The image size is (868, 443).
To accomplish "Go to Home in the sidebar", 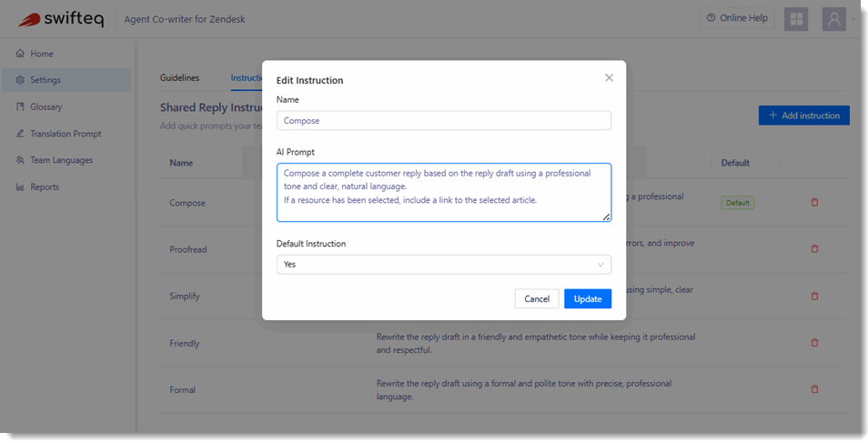I will point(66,54).
